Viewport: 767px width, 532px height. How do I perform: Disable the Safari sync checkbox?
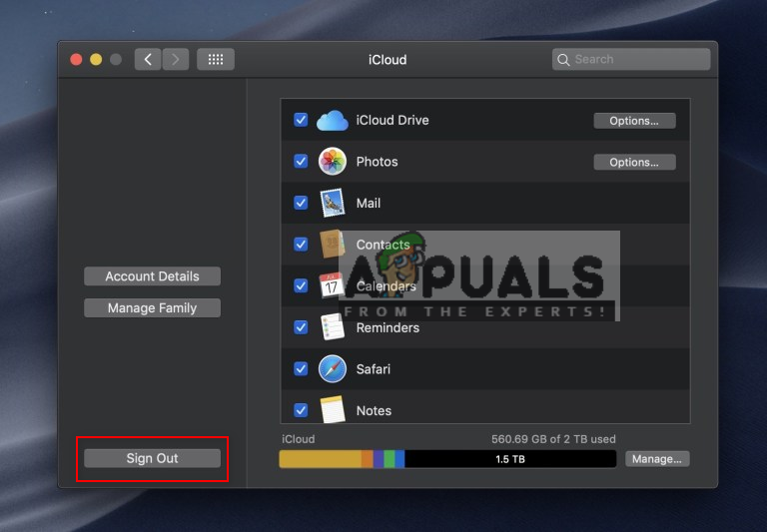coord(301,368)
